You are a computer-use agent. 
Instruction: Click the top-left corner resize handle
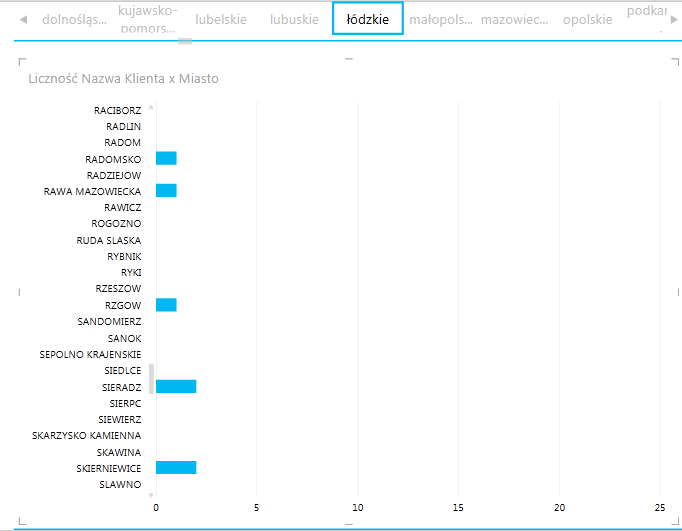point(23,63)
